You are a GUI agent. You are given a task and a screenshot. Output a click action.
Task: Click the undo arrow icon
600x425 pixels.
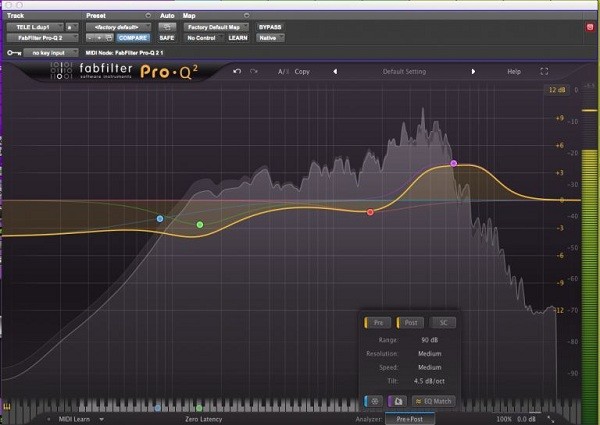point(237,72)
